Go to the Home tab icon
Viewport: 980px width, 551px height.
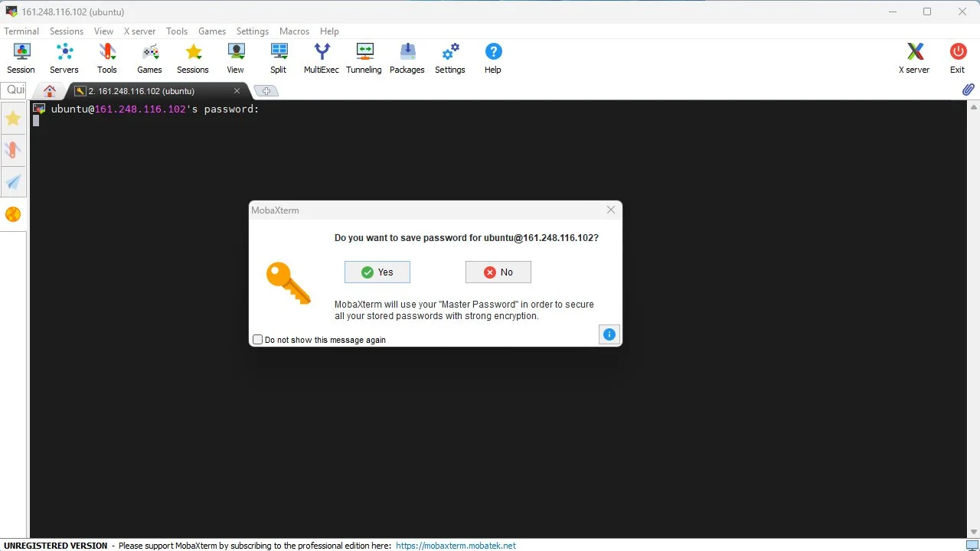tap(50, 91)
